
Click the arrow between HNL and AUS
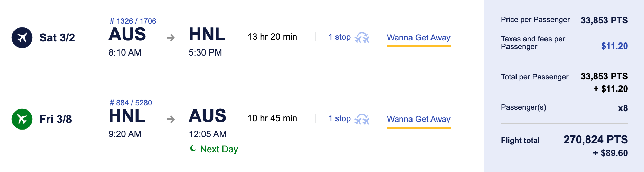171,119
